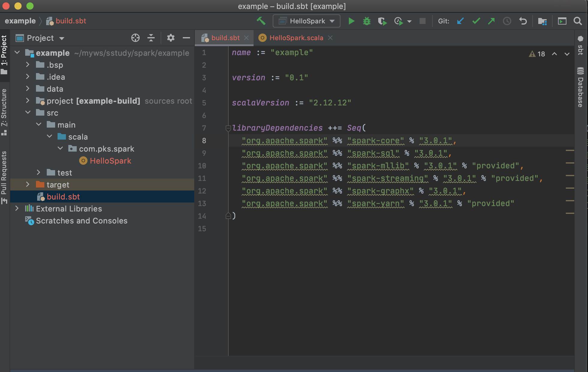588x372 pixels.
Task: Hide the Project tool window
Action: coord(186,38)
